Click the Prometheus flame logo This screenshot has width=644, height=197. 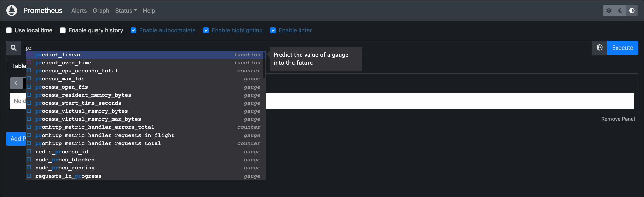click(x=12, y=11)
